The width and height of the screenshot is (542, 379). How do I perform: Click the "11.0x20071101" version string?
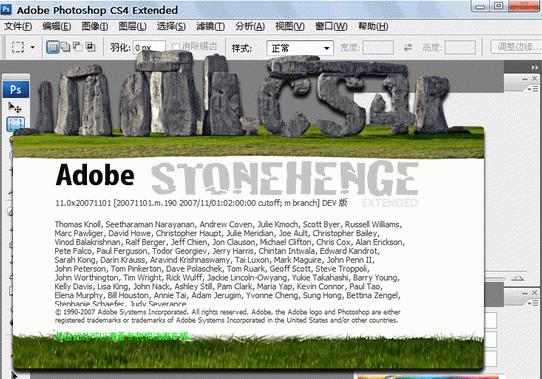(83, 203)
